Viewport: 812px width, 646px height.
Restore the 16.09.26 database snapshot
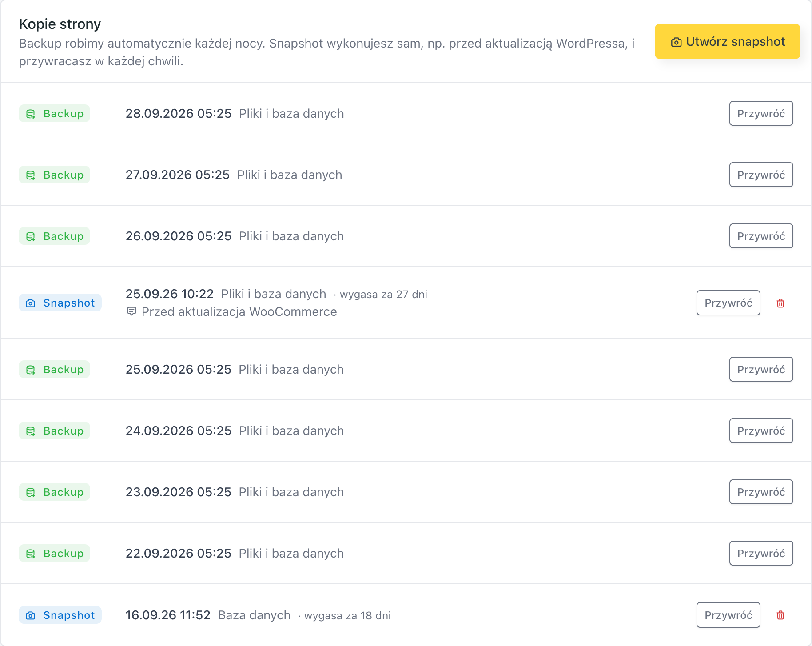pos(728,615)
